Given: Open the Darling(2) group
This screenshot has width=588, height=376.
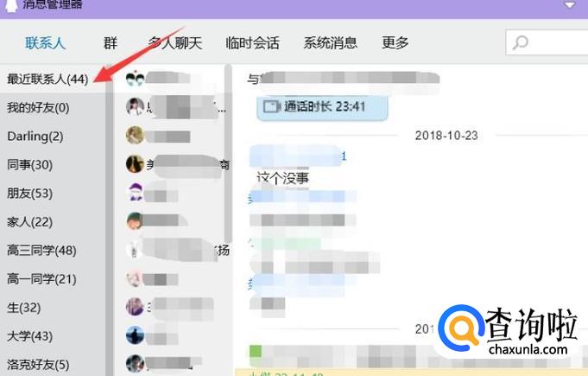Looking at the screenshot, I should pos(35,137).
